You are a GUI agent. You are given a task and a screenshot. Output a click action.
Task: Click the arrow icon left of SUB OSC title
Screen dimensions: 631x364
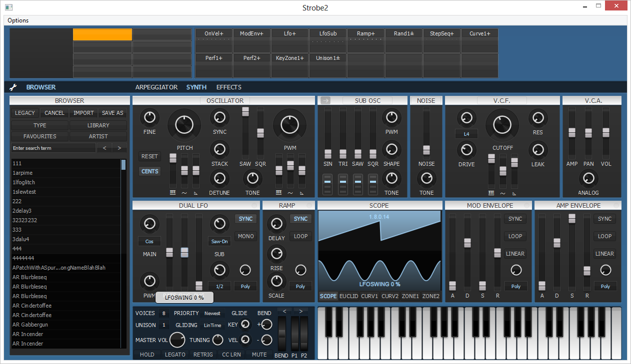click(326, 100)
